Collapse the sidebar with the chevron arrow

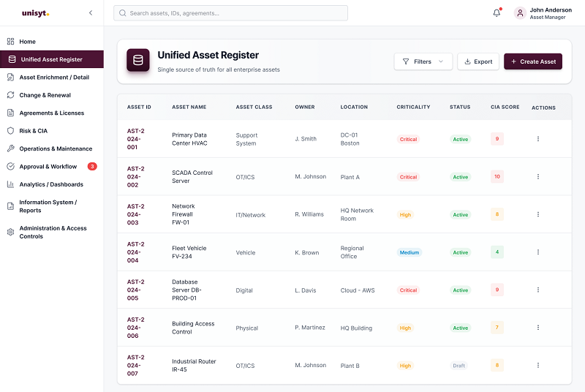tap(91, 13)
